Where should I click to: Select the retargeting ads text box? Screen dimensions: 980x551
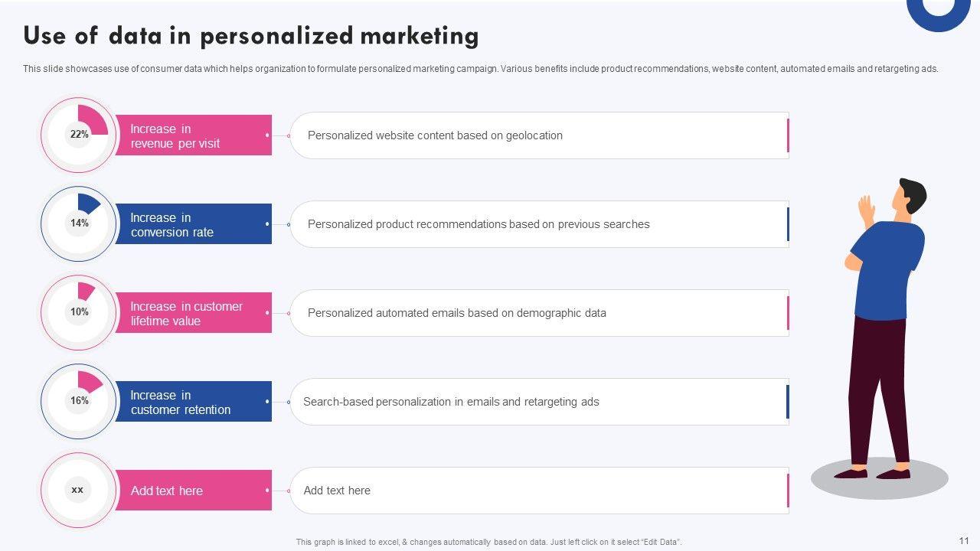(x=539, y=402)
